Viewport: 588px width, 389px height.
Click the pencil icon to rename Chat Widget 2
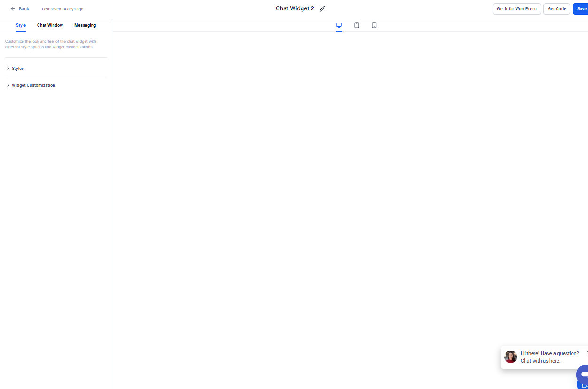click(322, 9)
